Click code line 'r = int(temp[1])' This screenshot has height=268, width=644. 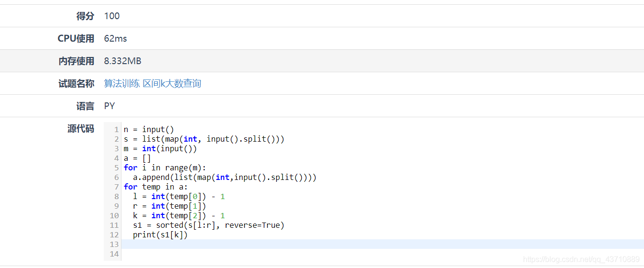[x=170, y=206]
